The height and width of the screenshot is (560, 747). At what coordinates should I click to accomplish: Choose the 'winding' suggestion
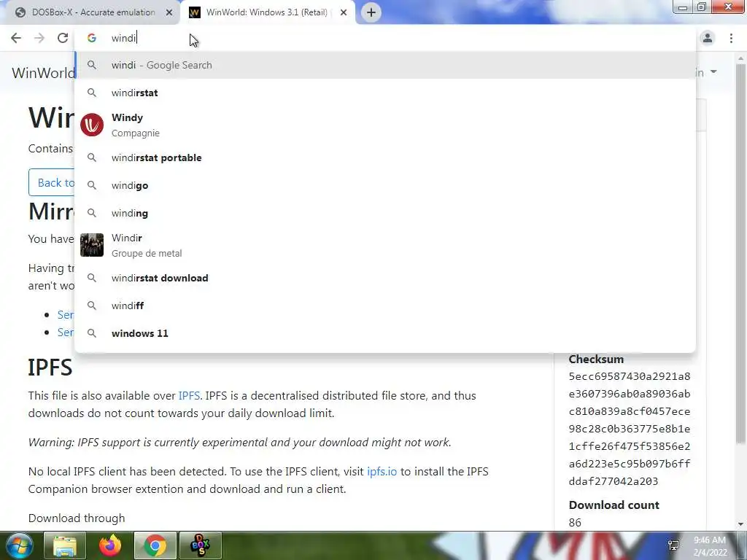tap(385, 213)
